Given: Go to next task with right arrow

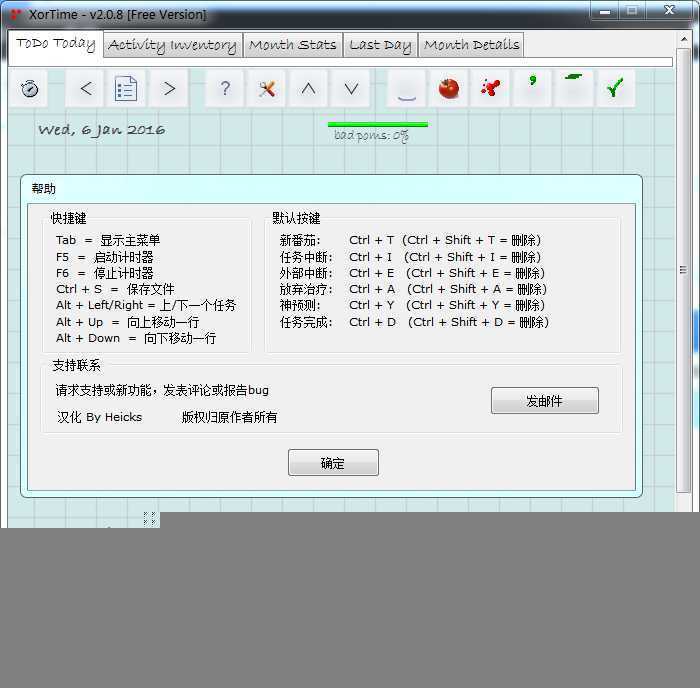Looking at the screenshot, I should coord(169,89).
